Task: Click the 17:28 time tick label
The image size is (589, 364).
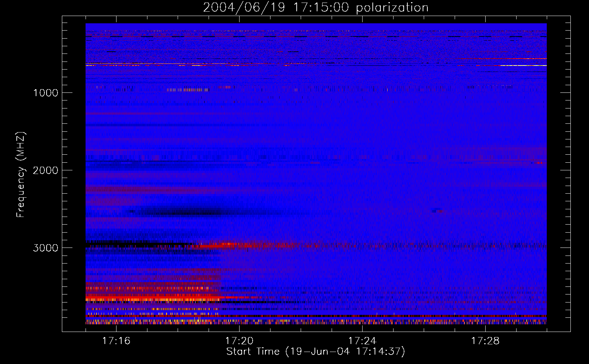Action: pos(485,341)
